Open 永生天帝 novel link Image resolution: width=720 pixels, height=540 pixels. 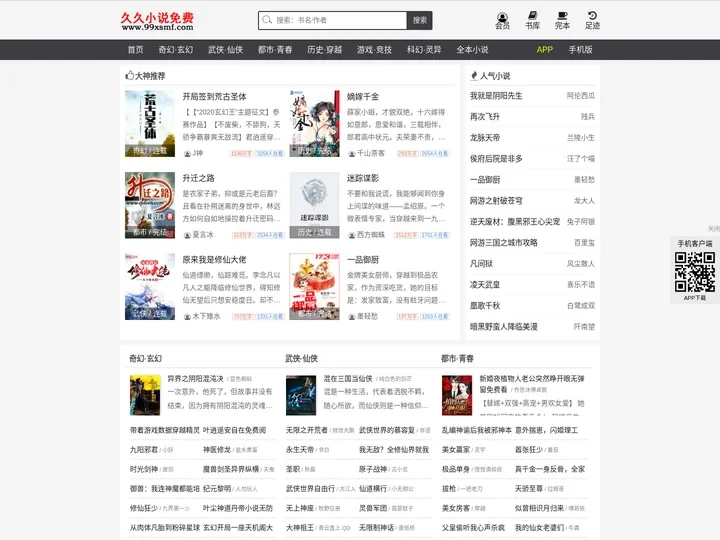point(300,450)
